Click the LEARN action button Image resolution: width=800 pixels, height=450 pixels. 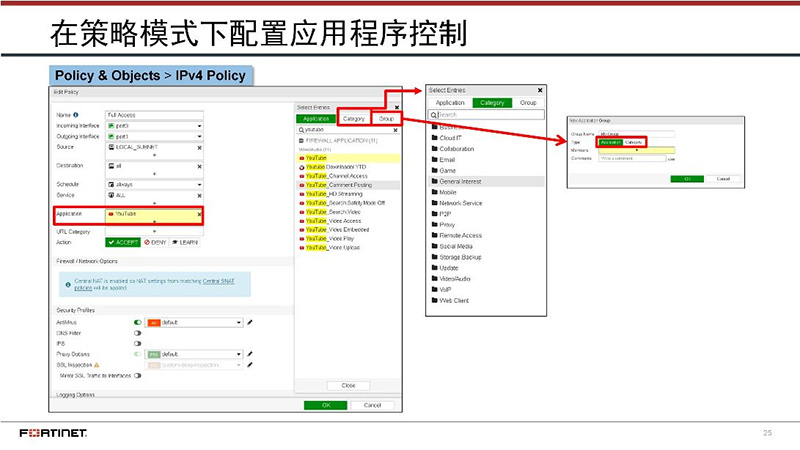[185, 242]
